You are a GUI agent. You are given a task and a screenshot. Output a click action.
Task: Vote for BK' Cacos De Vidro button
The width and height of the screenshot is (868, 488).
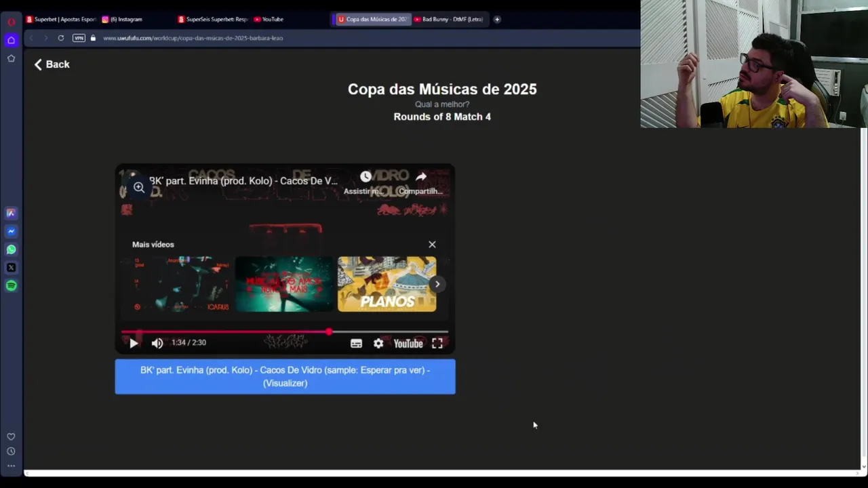tap(285, 377)
